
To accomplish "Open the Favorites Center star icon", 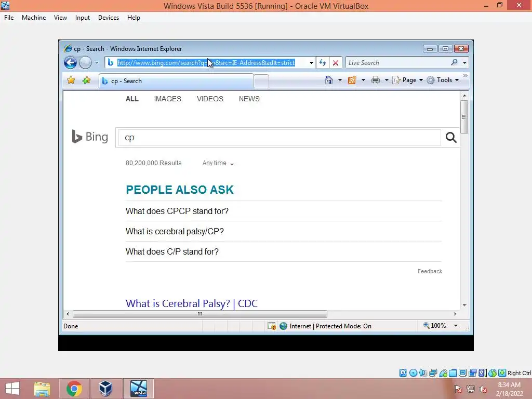I will pyautogui.click(x=71, y=81).
